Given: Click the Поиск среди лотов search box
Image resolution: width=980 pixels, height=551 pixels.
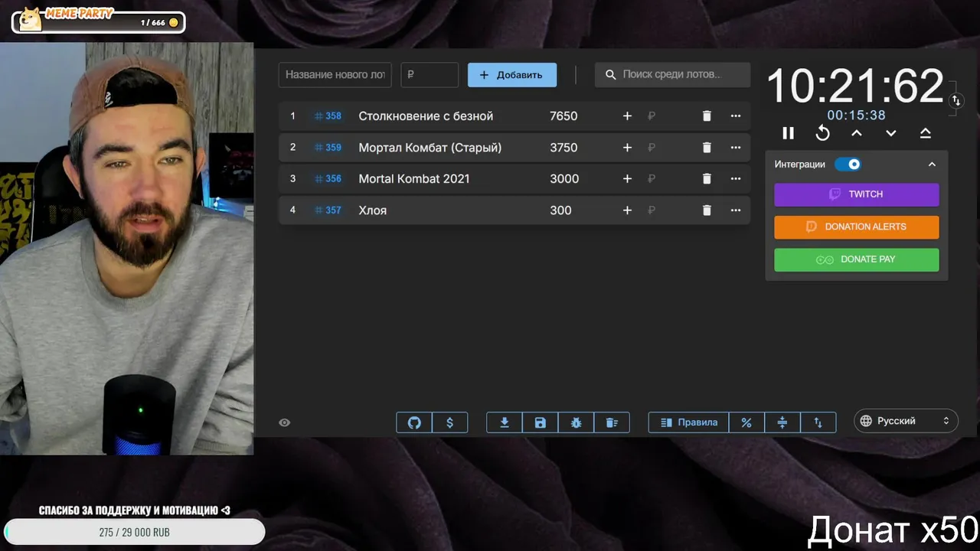Looking at the screenshot, I should [x=672, y=75].
